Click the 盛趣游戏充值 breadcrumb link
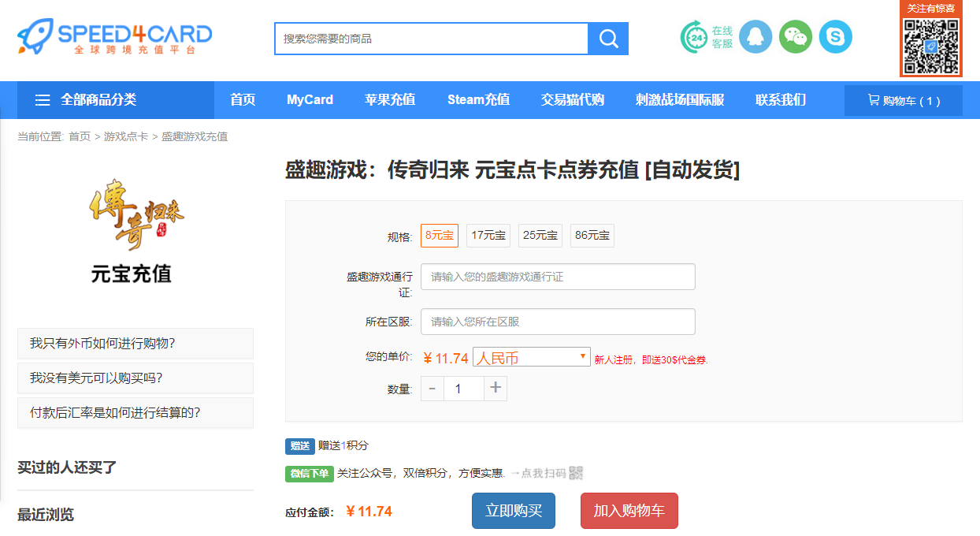Screen dimensions: 980x536 (195, 136)
